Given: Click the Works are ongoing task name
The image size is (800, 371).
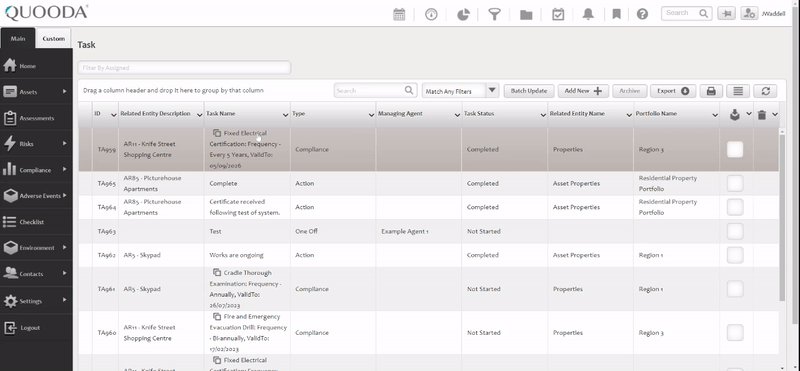Looking at the screenshot, I should (237, 255).
